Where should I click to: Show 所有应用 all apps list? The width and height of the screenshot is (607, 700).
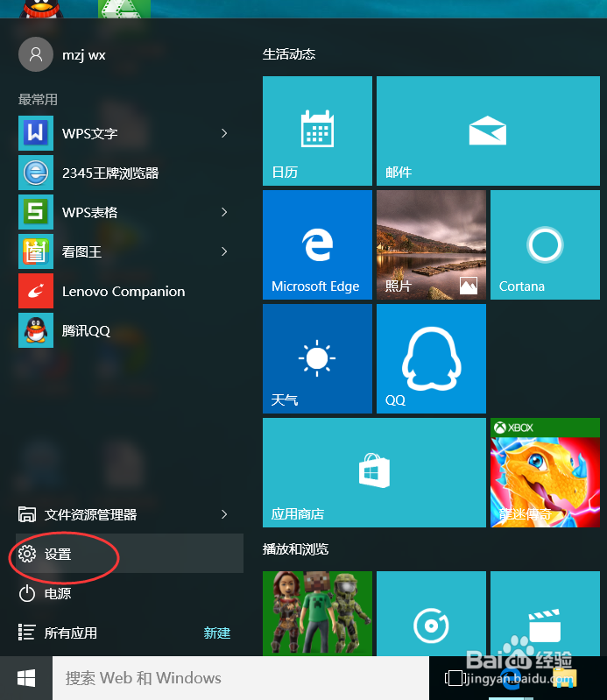coord(57,633)
